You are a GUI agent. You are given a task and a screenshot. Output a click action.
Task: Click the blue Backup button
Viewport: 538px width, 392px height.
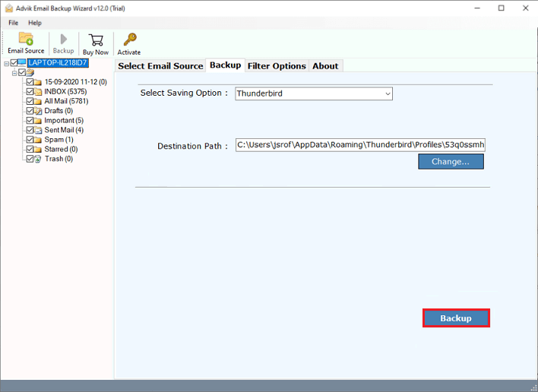456,318
